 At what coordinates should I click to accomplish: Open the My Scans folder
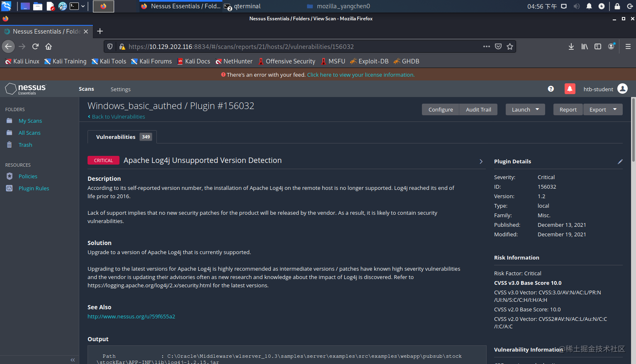coord(30,121)
